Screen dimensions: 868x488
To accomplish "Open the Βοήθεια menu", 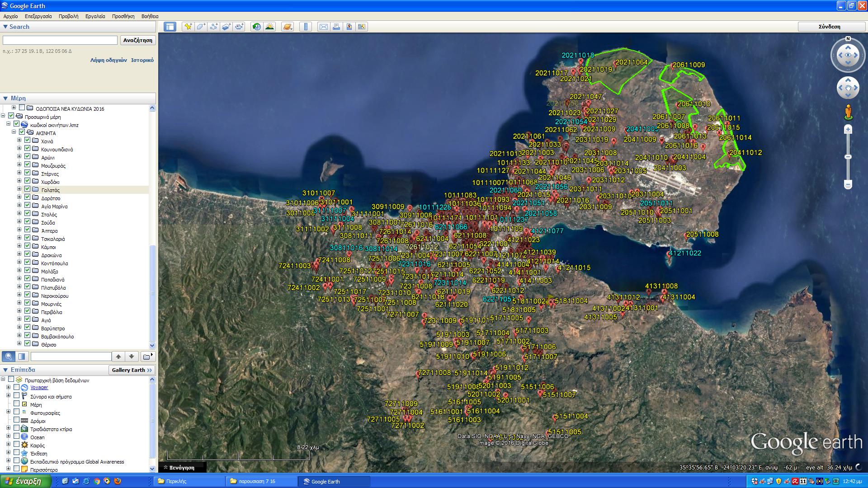I will (x=150, y=16).
